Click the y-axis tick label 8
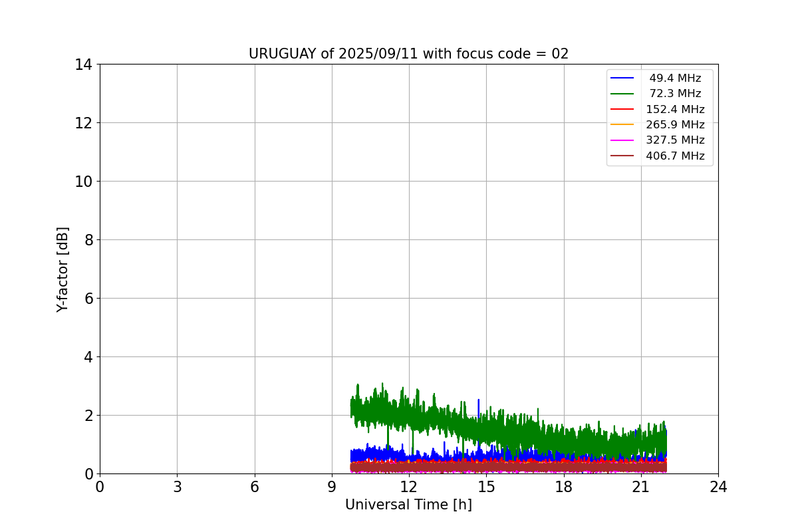This screenshot has width=798, height=532. pos(88,240)
